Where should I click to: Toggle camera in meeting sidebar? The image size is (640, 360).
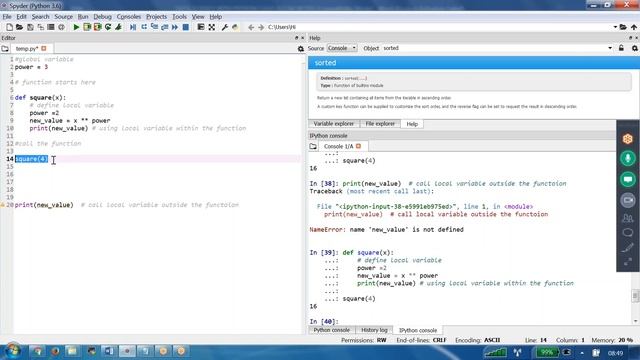tap(628, 200)
